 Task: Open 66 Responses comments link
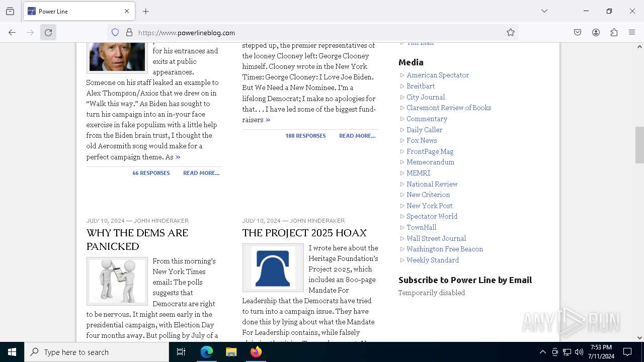click(x=151, y=173)
